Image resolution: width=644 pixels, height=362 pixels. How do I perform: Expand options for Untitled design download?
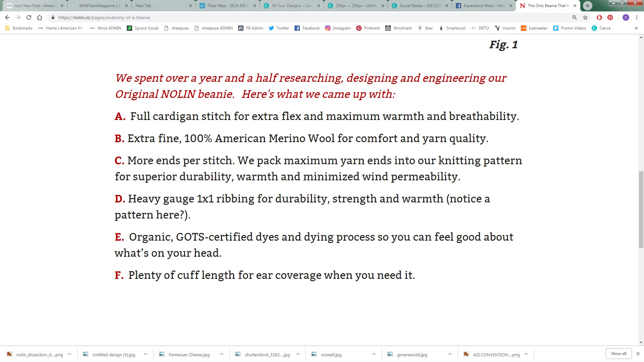[146, 354]
